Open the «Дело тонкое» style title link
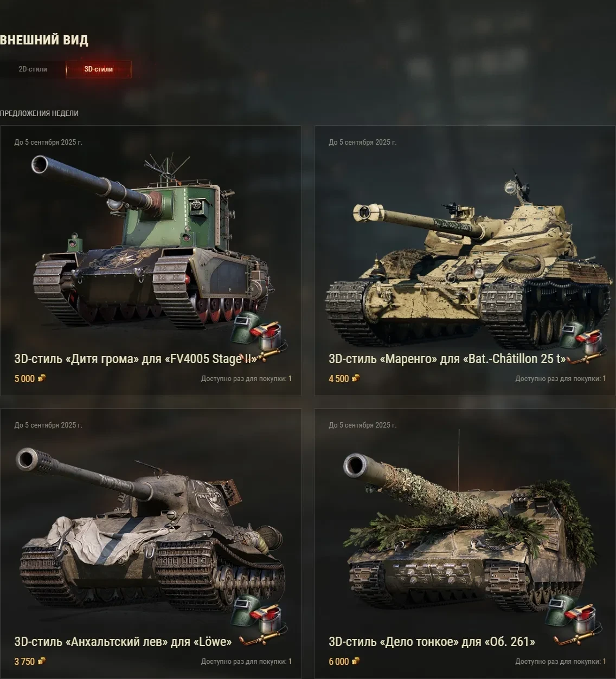This screenshot has width=616, height=679. click(x=432, y=642)
